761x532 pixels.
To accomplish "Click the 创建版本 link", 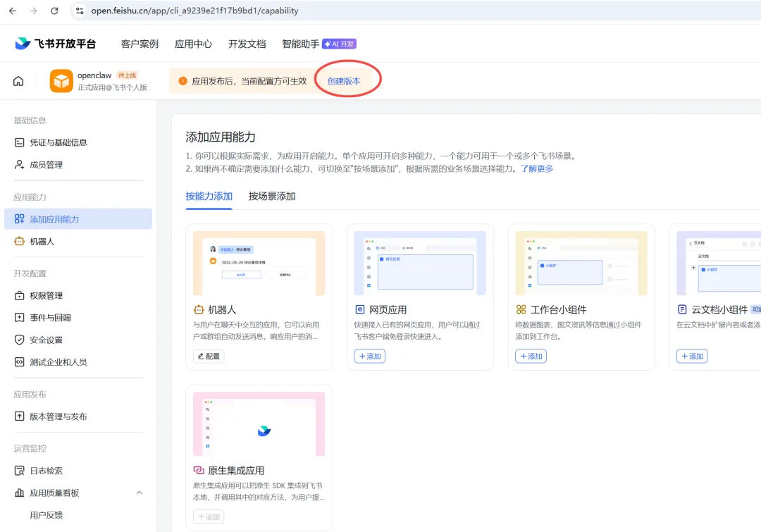I will (x=344, y=81).
